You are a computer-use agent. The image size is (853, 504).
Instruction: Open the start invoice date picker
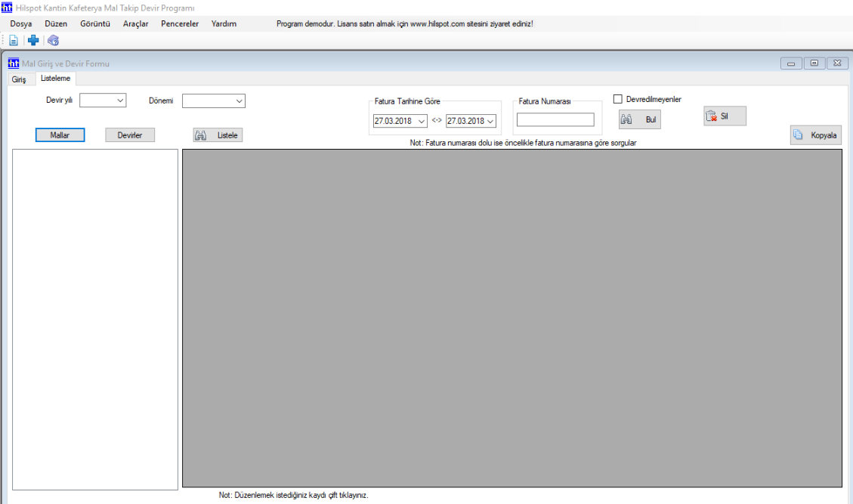tap(421, 121)
